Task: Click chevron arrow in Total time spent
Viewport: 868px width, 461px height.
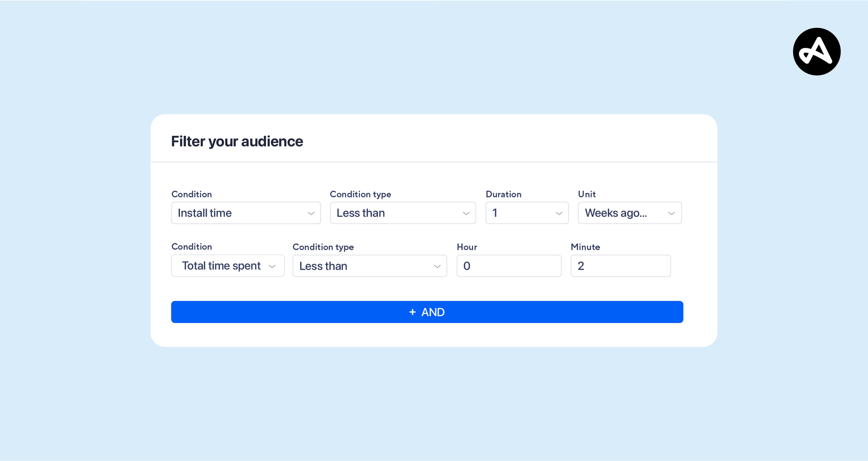Action: tap(272, 266)
